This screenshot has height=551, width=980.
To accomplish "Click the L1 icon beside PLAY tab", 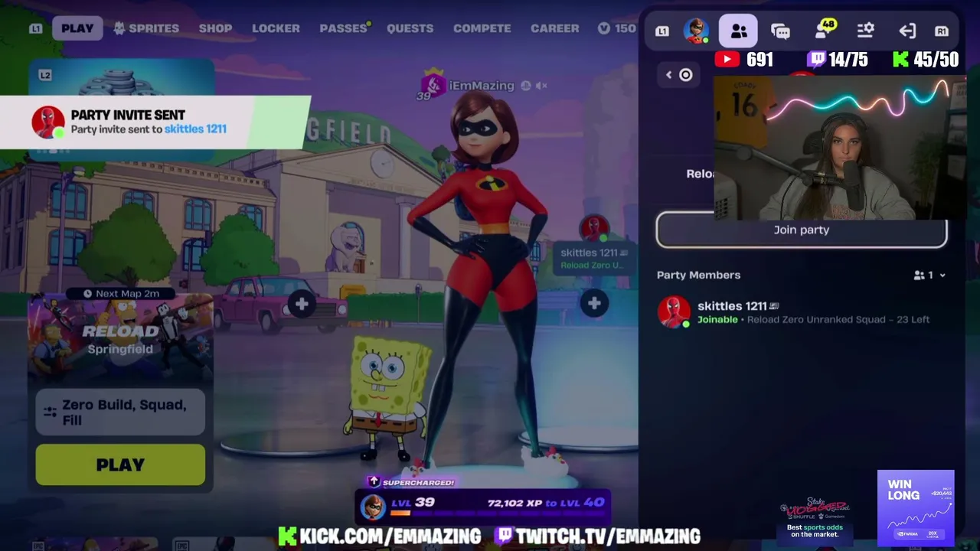I will coord(36,28).
